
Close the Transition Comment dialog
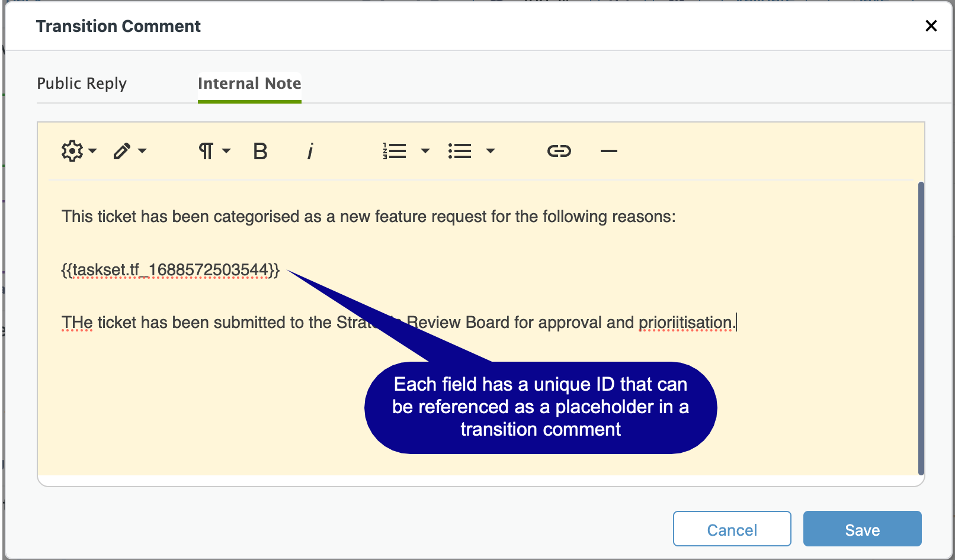[x=931, y=26]
